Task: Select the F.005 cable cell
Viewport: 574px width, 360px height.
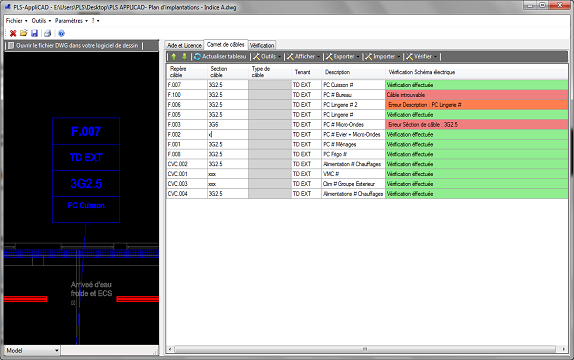Action: coord(187,115)
